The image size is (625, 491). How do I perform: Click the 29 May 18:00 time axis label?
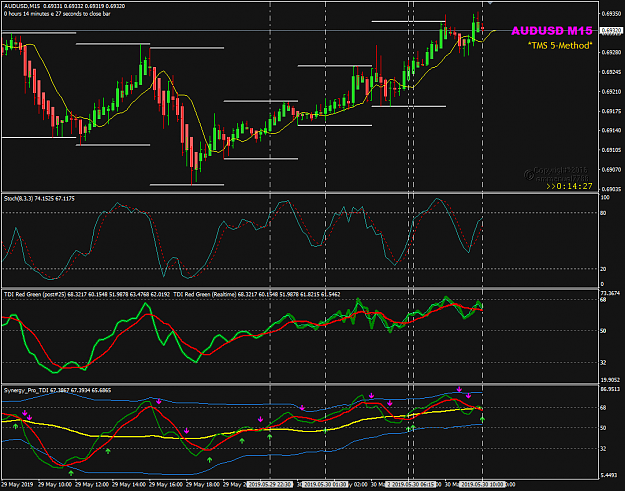pyautogui.click(x=203, y=485)
